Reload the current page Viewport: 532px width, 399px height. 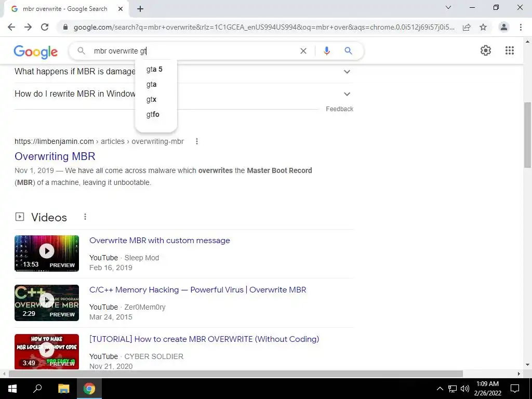click(x=45, y=27)
